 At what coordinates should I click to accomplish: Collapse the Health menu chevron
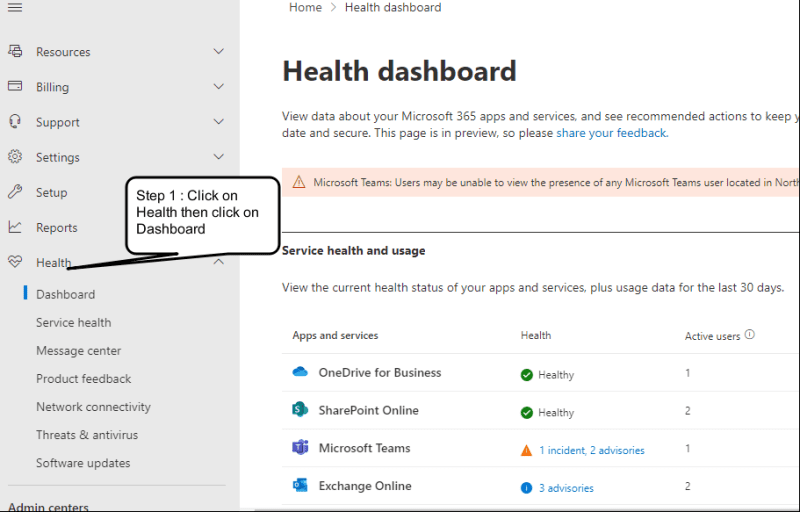click(x=218, y=262)
